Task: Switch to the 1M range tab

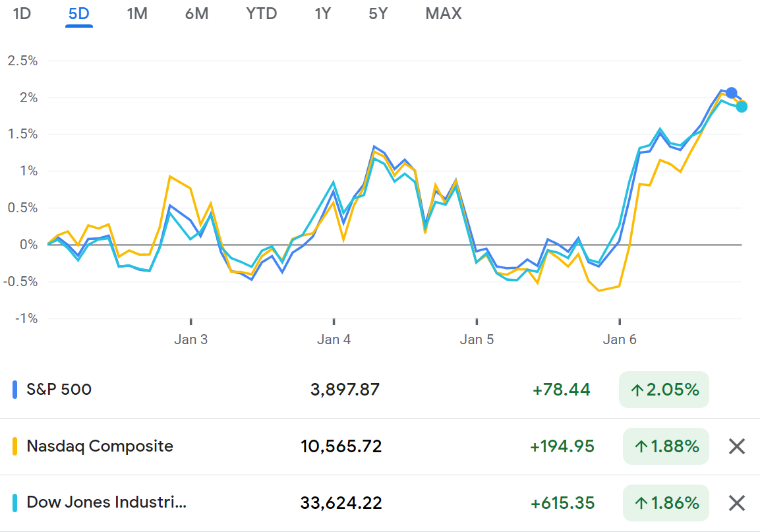Action: tap(137, 14)
